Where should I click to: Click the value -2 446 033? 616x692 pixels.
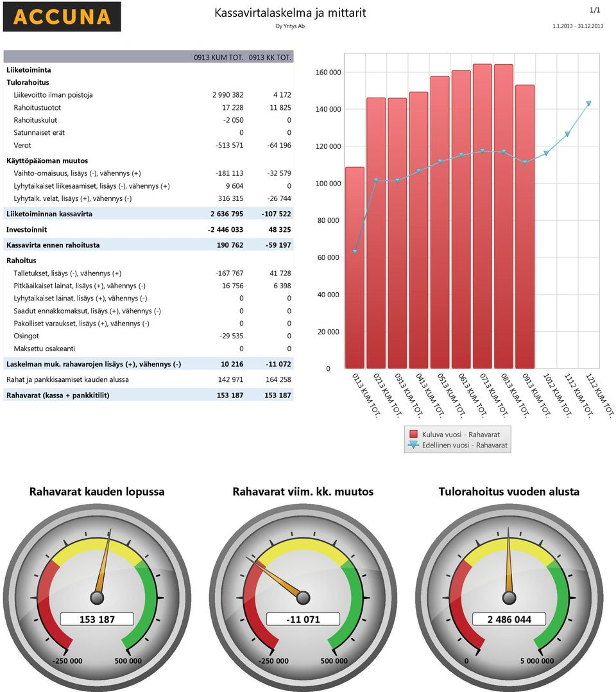pyautogui.click(x=225, y=230)
